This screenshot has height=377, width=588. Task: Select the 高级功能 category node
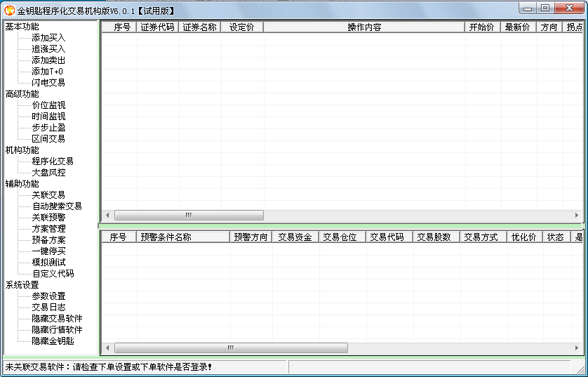point(22,94)
